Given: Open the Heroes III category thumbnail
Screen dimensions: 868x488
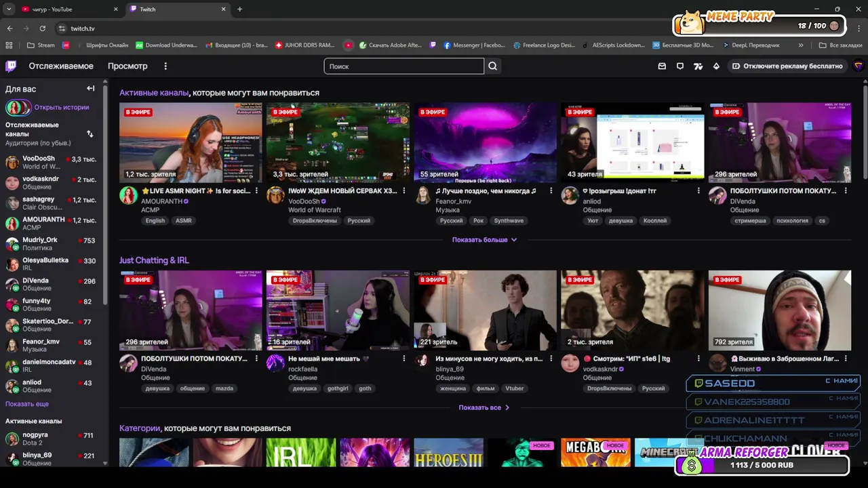Looking at the screenshot, I should [x=448, y=453].
